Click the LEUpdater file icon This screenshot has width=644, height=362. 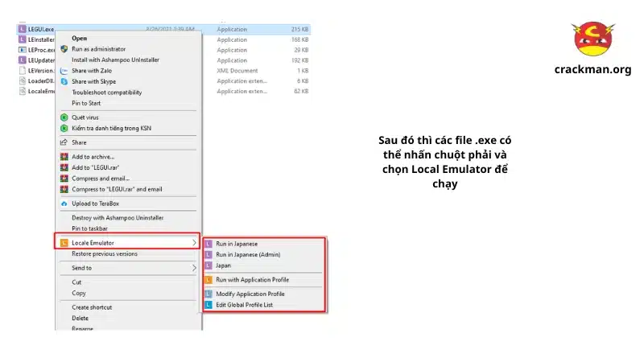[x=23, y=60]
